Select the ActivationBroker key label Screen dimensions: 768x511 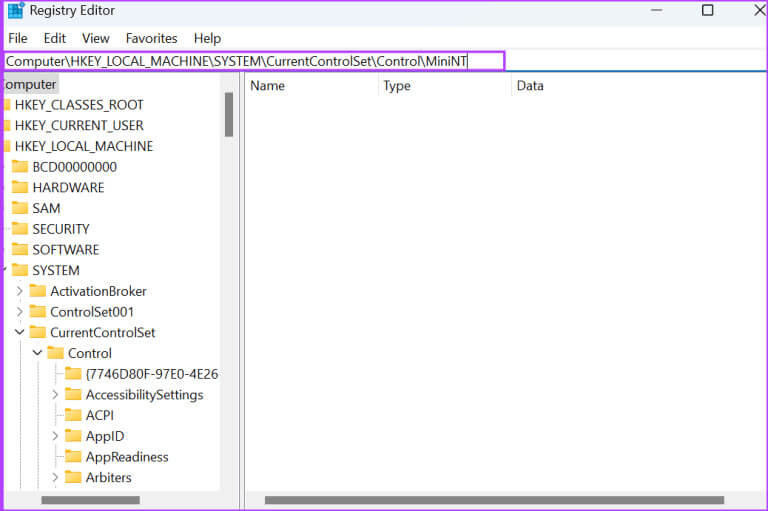tap(98, 291)
